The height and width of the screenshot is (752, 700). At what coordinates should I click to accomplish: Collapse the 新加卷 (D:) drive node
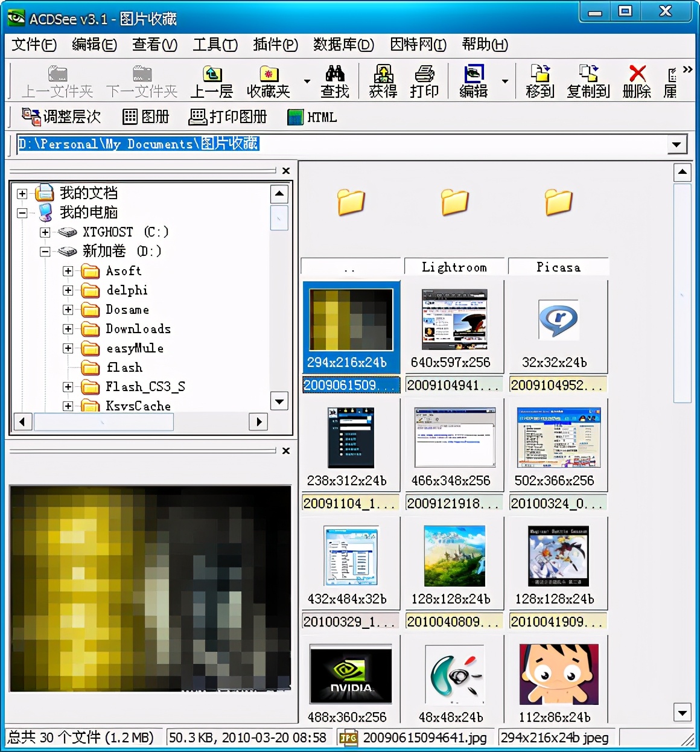pyautogui.click(x=45, y=252)
